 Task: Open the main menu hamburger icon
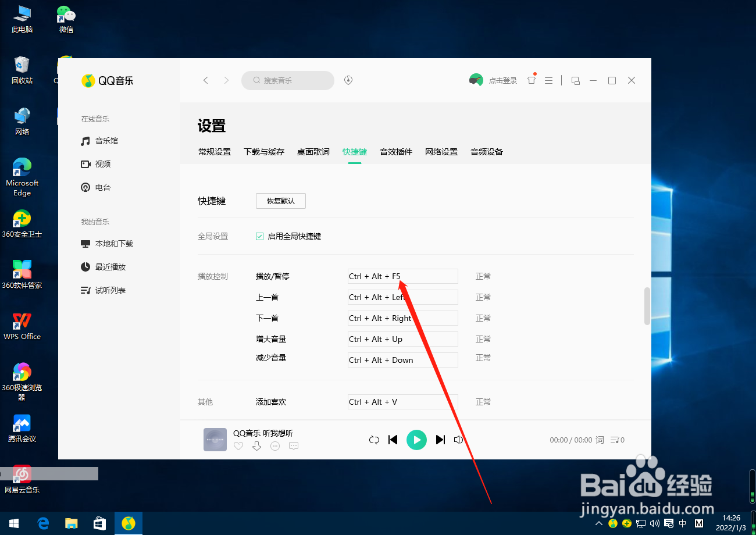click(548, 80)
